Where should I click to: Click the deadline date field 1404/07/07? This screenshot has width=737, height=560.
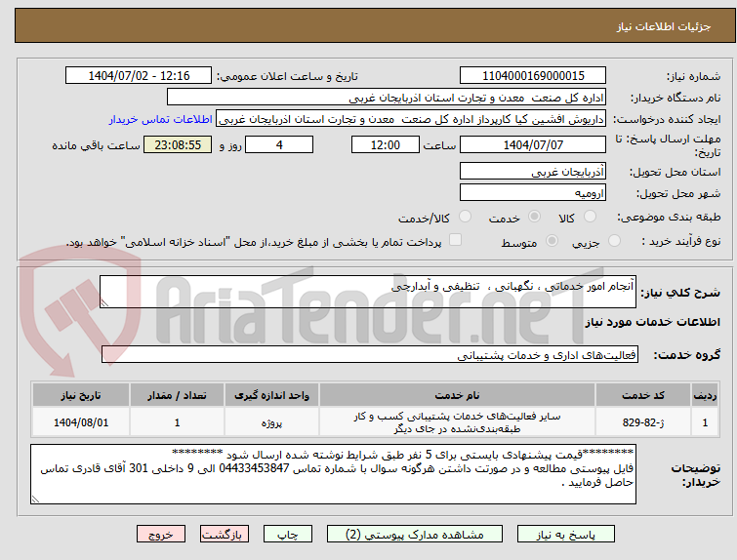(533, 144)
